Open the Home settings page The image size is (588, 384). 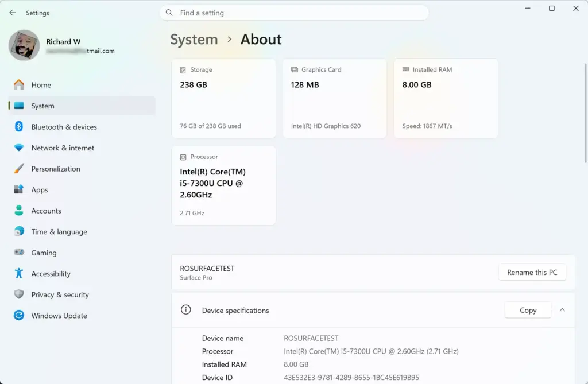coord(82,85)
